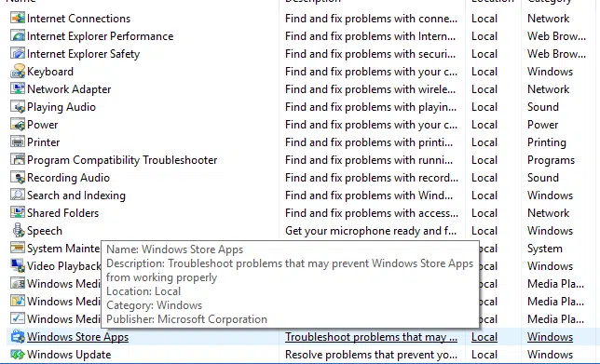Click the Troubleshoot problems description link
600x364 pixels.
click(371, 337)
